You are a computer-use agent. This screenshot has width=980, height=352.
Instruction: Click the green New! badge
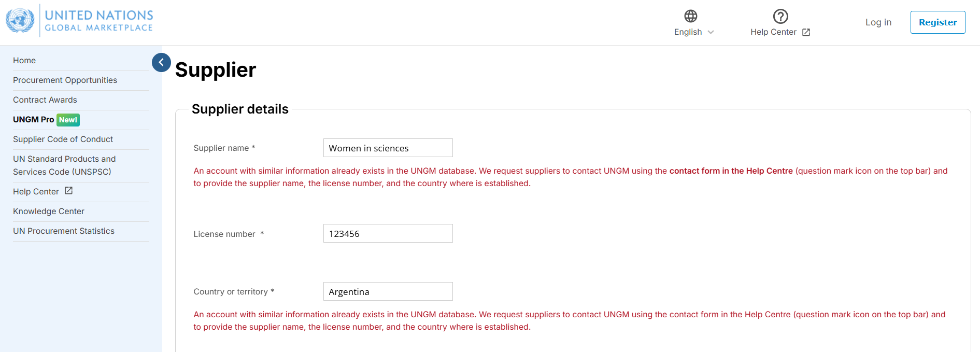click(x=68, y=120)
